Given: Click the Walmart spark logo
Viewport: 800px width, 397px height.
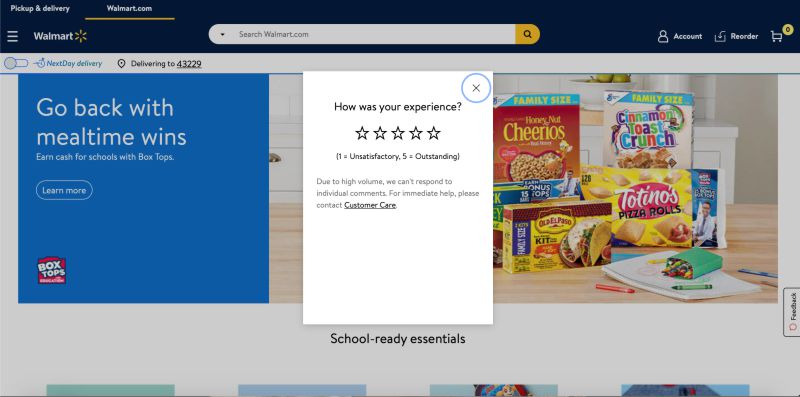Looking at the screenshot, I should click(81, 36).
